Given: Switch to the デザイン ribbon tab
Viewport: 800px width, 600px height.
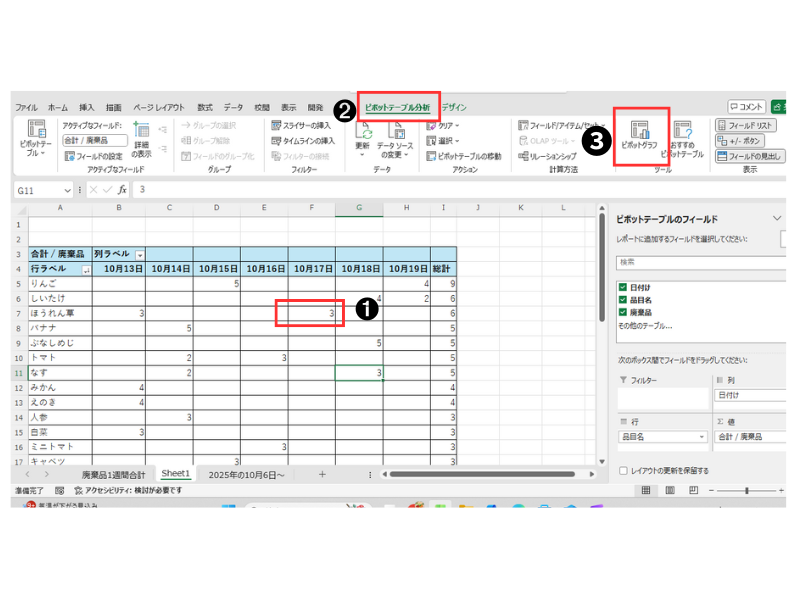Looking at the screenshot, I should 454,107.
